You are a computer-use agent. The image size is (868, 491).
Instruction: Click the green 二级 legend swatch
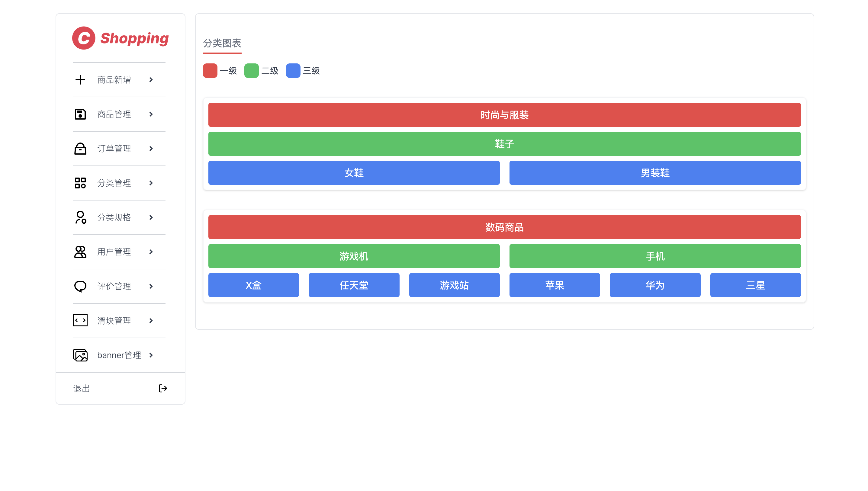tap(252, 71)
